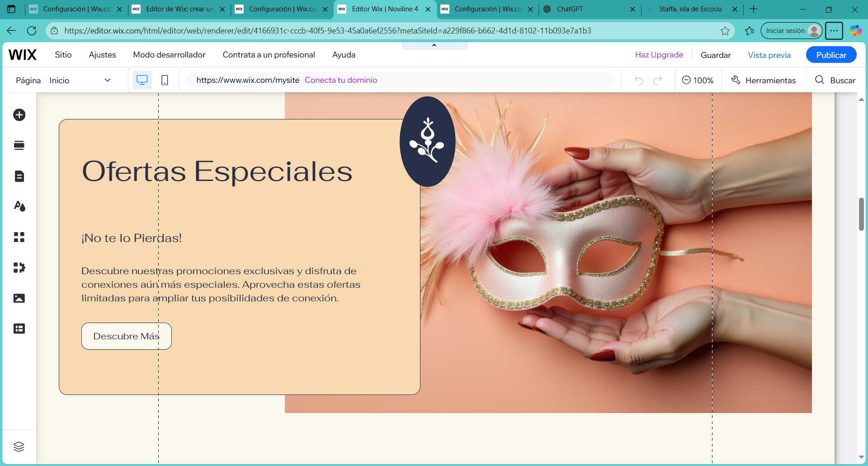
Task: Open a new browser tab
Action: (x=754, y=9)
